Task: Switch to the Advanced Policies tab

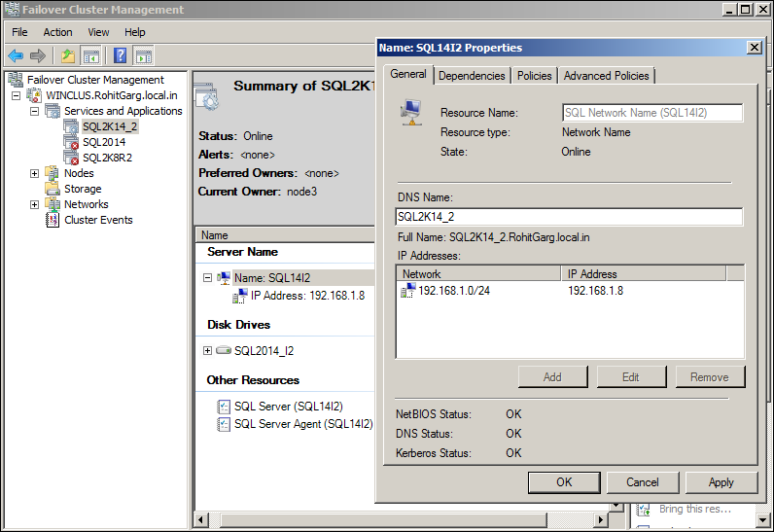Action: 607,76
